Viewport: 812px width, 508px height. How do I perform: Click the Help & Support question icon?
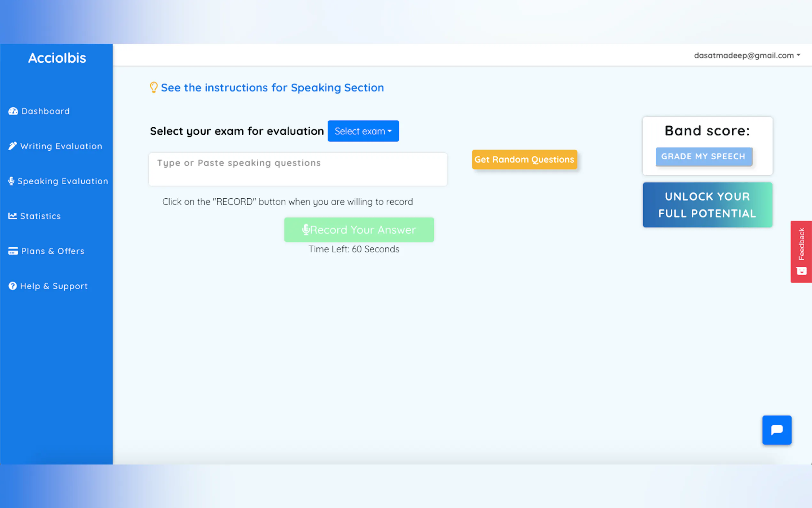tap(12, 286)
